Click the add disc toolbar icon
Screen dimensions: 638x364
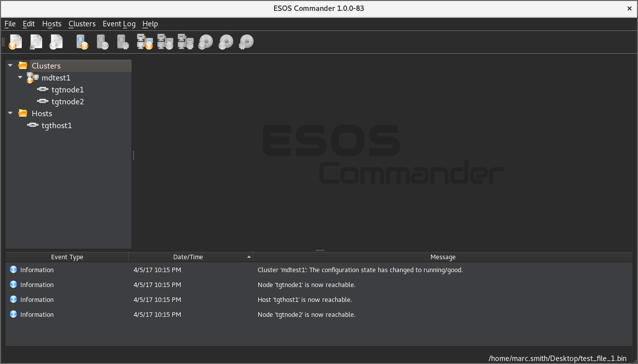click(x=206, y=42)
